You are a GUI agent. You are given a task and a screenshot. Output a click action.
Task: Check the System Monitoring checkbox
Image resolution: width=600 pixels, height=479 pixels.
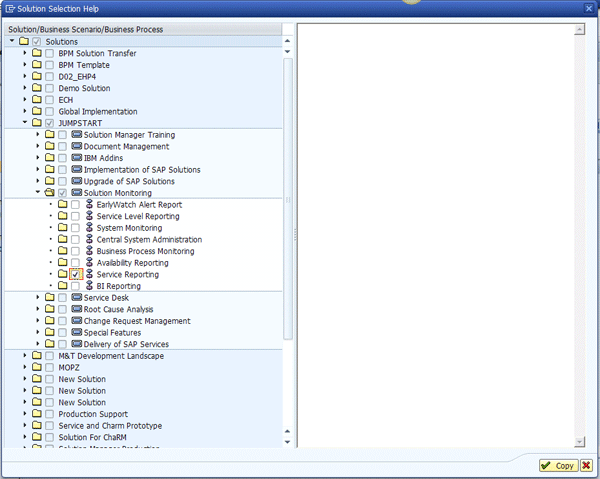point(75,228)
